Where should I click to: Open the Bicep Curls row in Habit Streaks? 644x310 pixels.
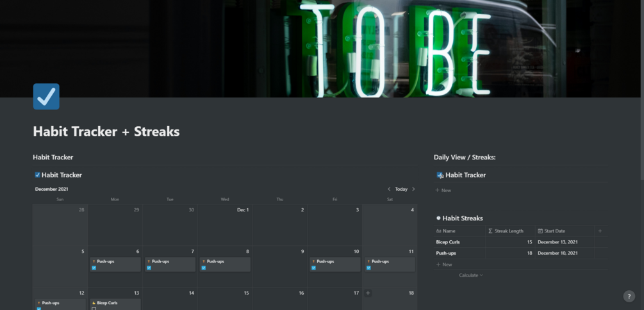point(448,242)
